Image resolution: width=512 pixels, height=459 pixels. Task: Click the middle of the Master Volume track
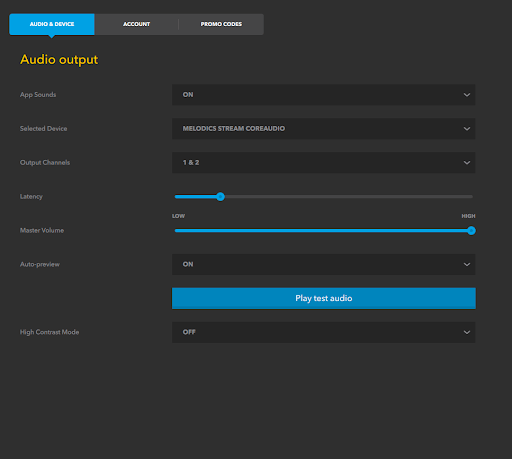coord(324,230)
